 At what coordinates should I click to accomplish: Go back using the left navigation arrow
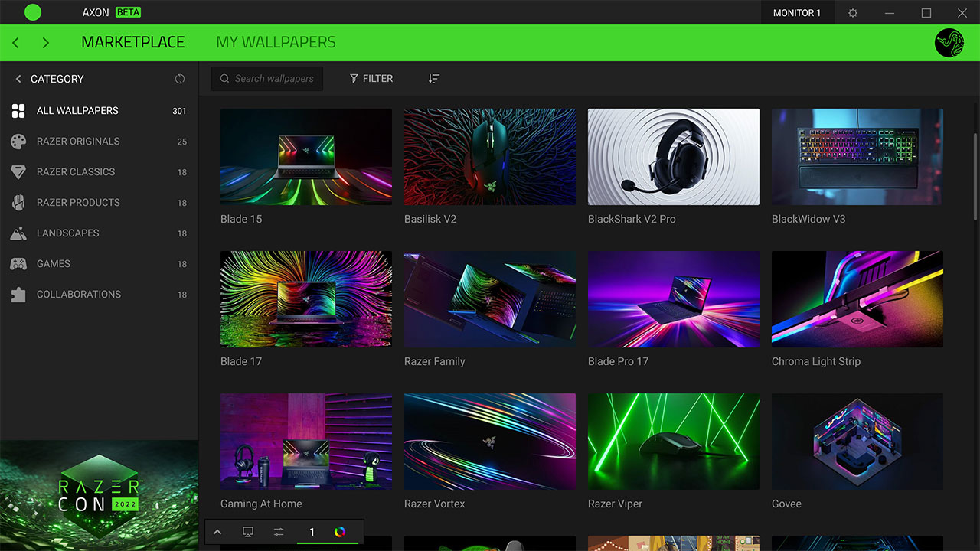pos(16,43)
